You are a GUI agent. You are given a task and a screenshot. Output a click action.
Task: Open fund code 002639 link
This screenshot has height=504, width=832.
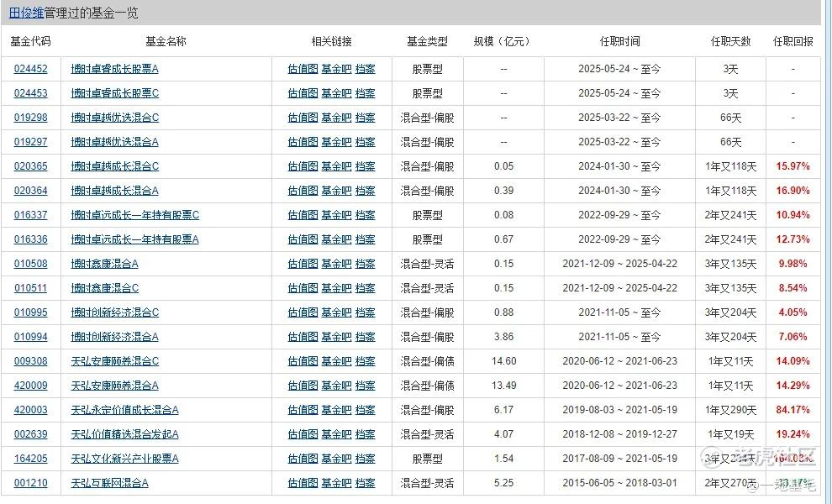31,434
